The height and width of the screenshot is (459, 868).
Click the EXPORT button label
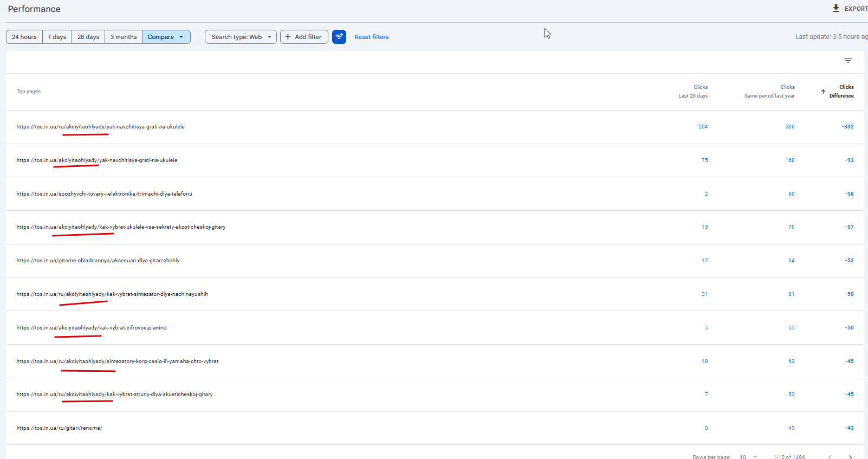(856, 9)
